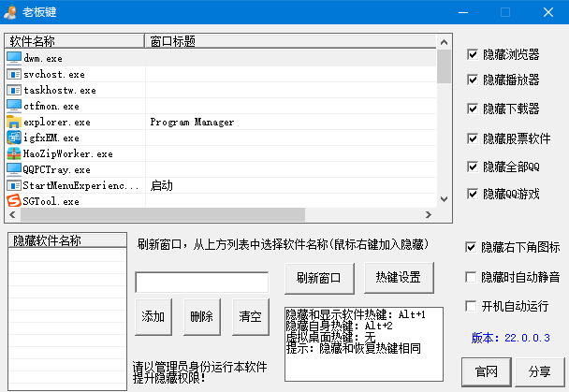Click the HaoZipWorker.exe archive icon
569x392 pixels.
point(14,153)
